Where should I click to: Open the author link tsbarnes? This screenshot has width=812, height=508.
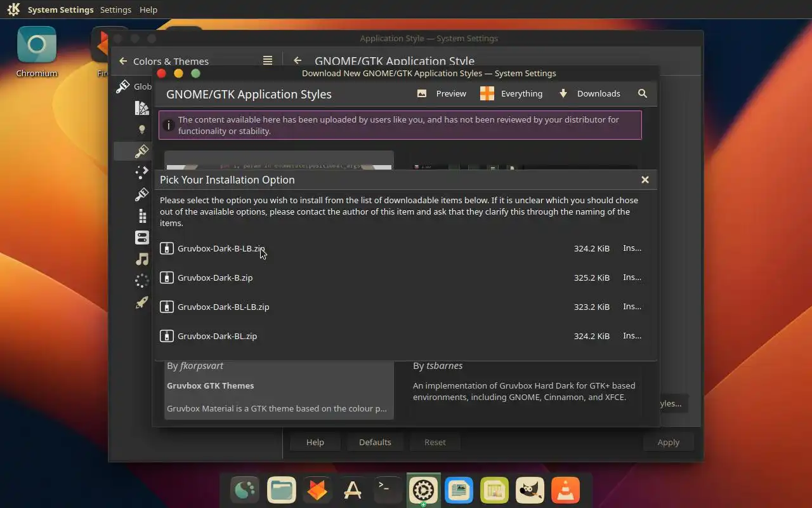[x=444, y=366]
